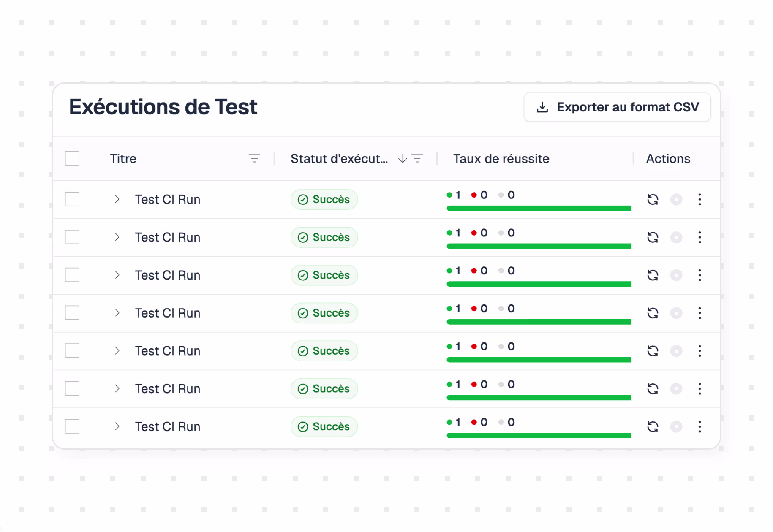Click Exporter au format CSV button
The image size is (773, 532).
tap(617, 107)
